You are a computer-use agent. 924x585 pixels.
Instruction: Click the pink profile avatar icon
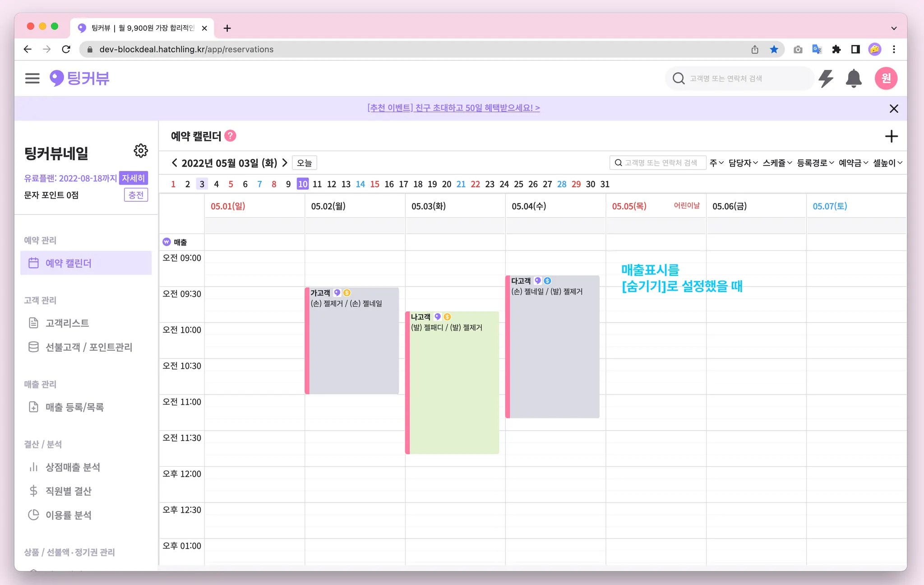[x=886, y=79]
